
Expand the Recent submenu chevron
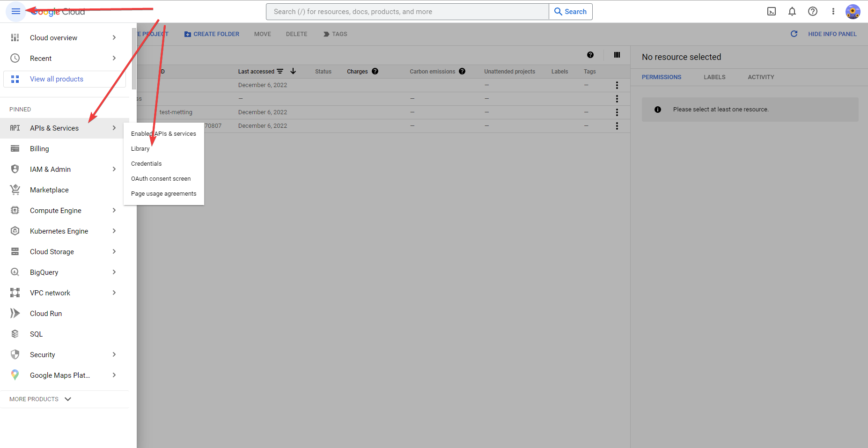coord(114,58)
